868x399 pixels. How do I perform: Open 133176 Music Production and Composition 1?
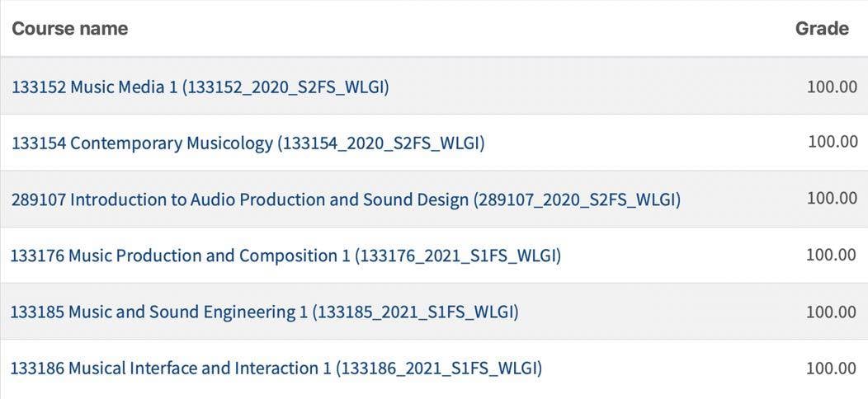point(285,256)
